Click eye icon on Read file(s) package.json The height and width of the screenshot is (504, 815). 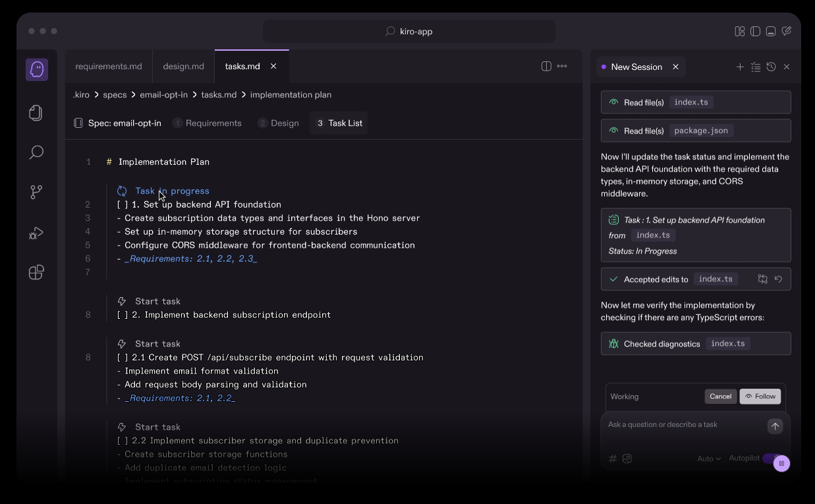coord(613,130)
